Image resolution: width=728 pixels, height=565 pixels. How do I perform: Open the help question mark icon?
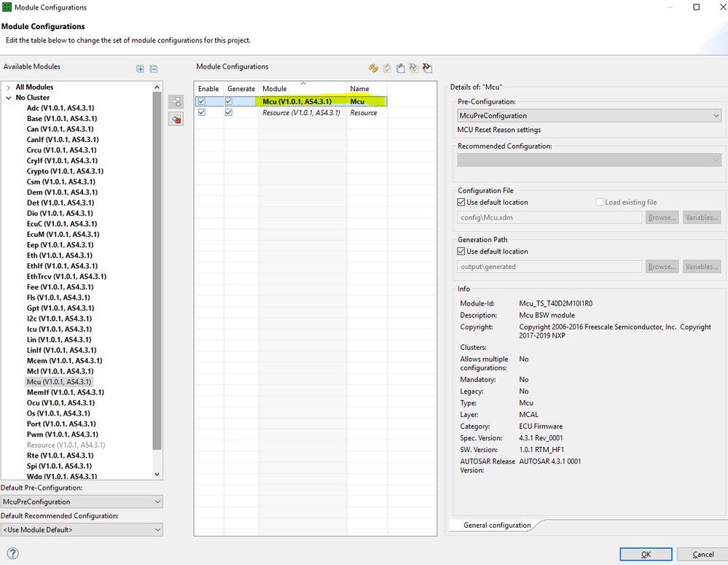(x=13, y=553)
